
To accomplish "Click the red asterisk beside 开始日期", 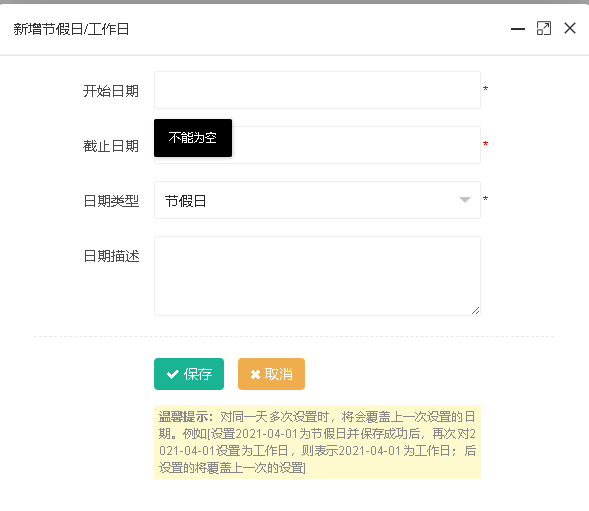I will [485, 89].
